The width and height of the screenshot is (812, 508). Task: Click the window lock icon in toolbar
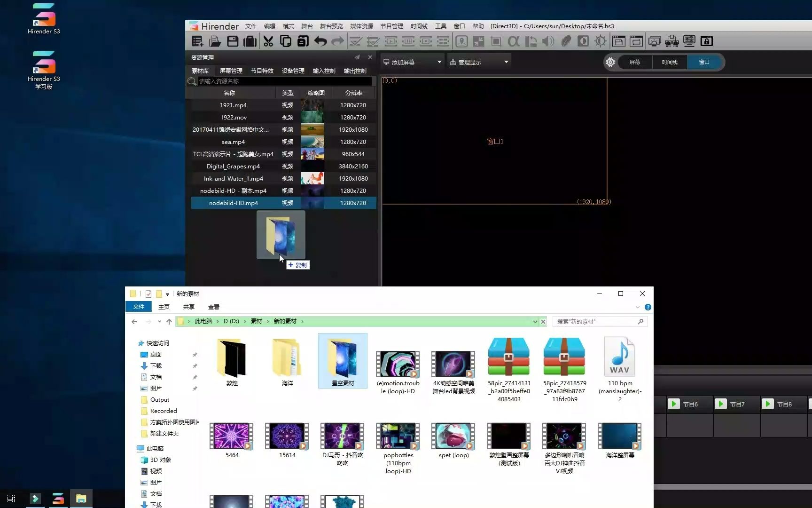[x=707, y=41]
